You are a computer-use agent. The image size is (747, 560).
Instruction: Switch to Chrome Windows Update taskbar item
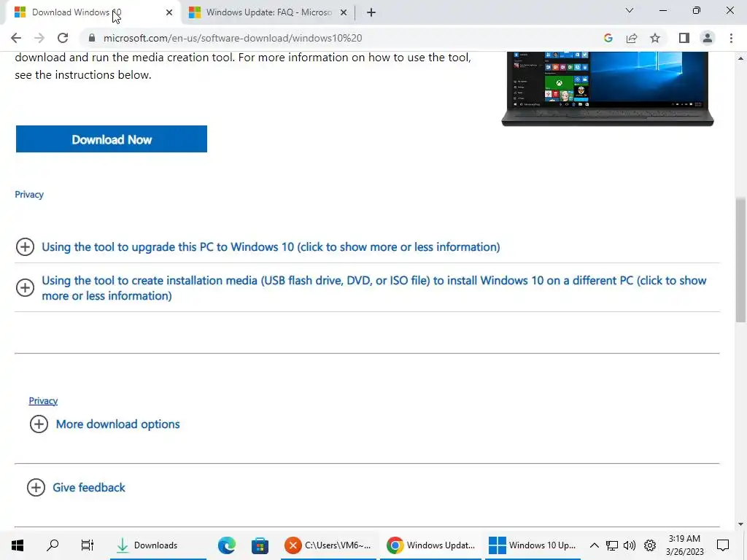point(430,545)
